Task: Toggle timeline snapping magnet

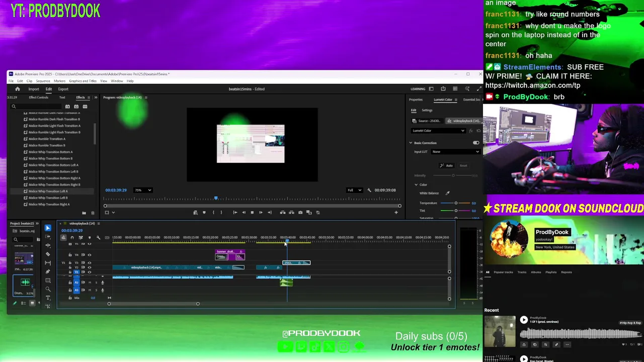Action: 72,238
